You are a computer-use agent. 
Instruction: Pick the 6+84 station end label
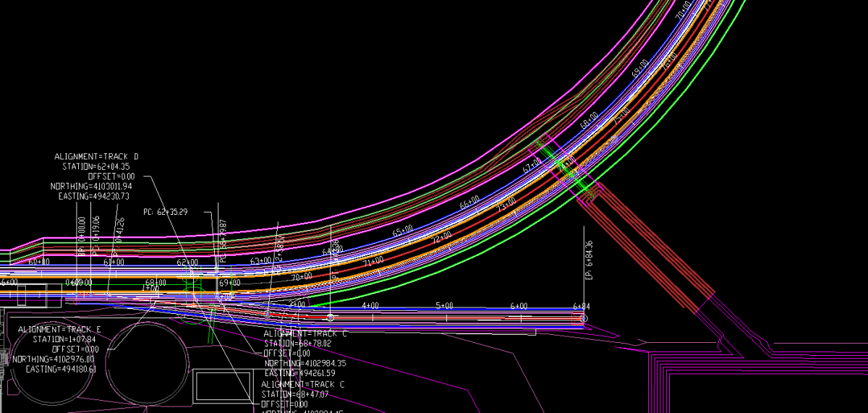pyautogui.click(x=582, y=306)
